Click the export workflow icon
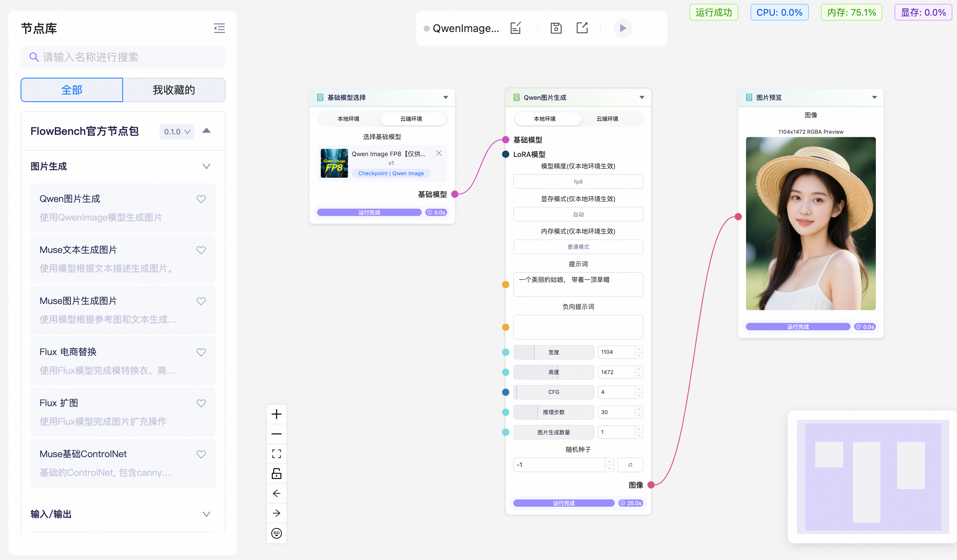The image size is (957, 560). pos(582,28)
